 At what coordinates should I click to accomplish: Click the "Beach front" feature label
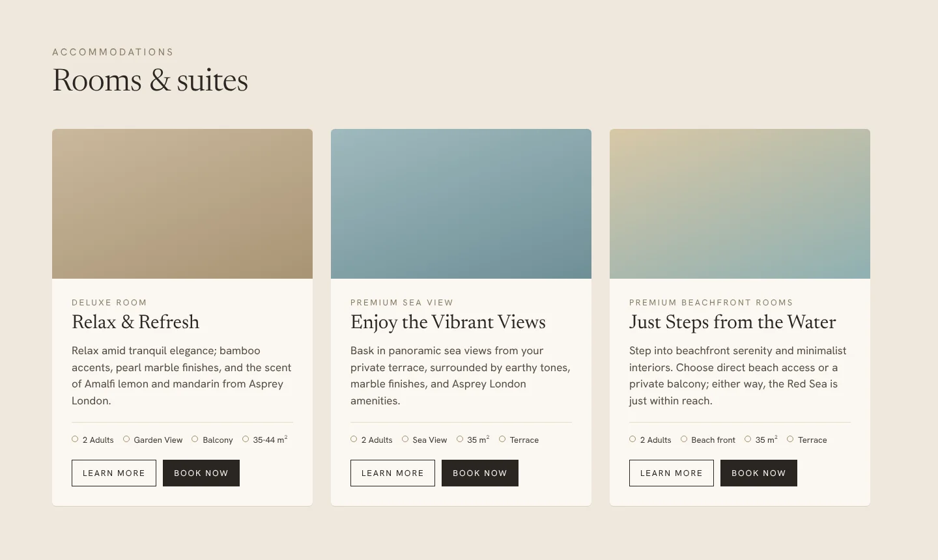[713, 440]
